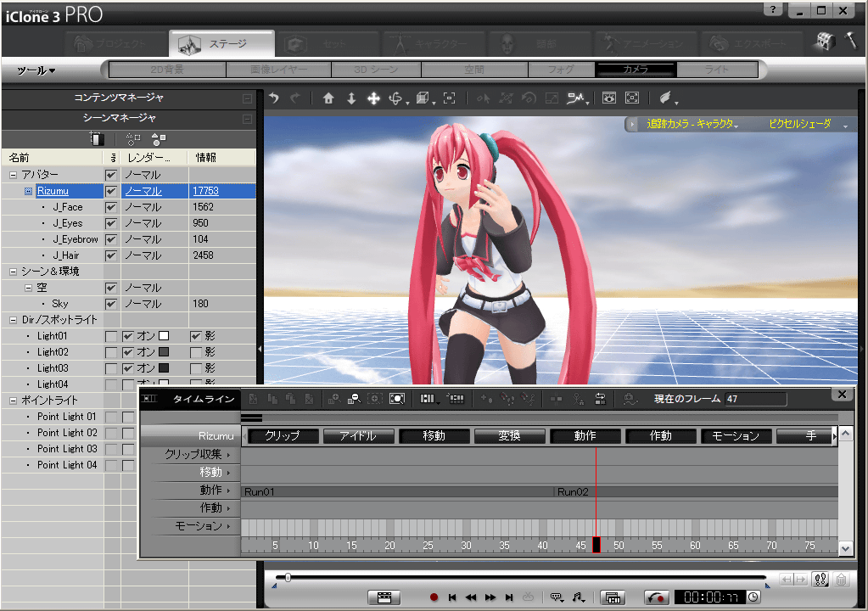Click the timeline loop swap icon

(x=600, y=399)
